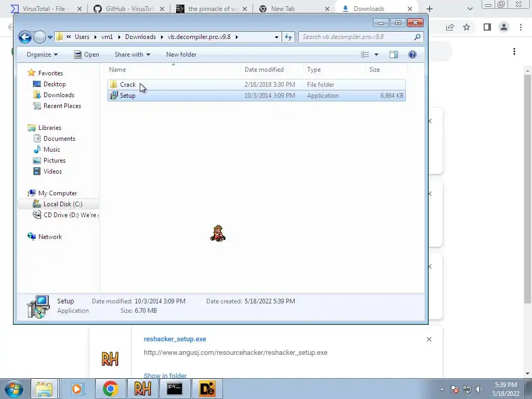Click the volume speaker tray icon
The width and height of the screenshot is (532, 399).
coord(480,389)
